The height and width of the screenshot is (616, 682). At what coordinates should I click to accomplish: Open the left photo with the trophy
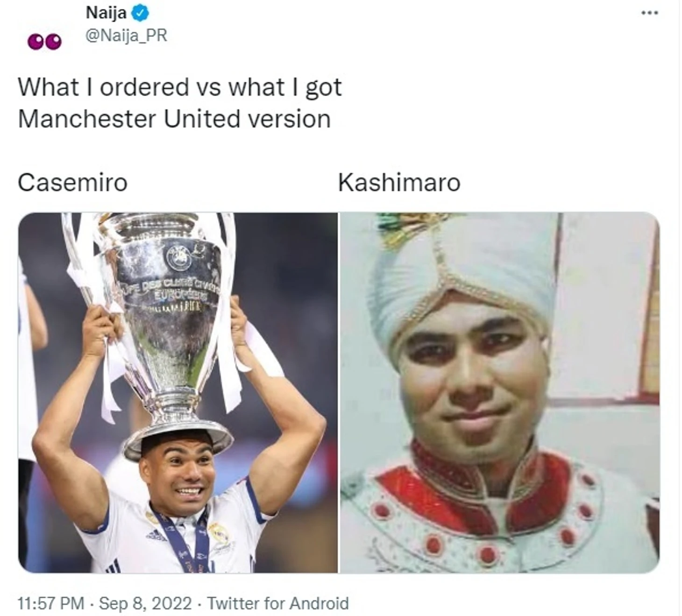point(178,392)
